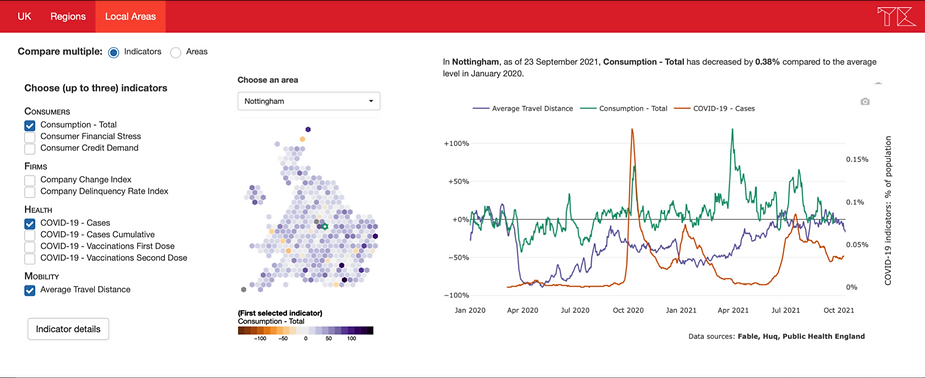Click the camera download-plot icon
925x378 pixels.
click(x=865, y=102)
